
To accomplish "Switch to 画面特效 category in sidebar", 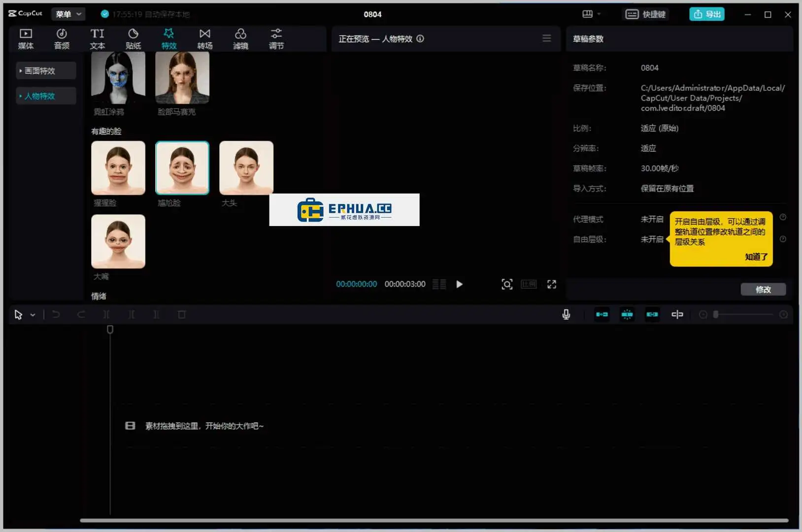I will coord(45,70).
